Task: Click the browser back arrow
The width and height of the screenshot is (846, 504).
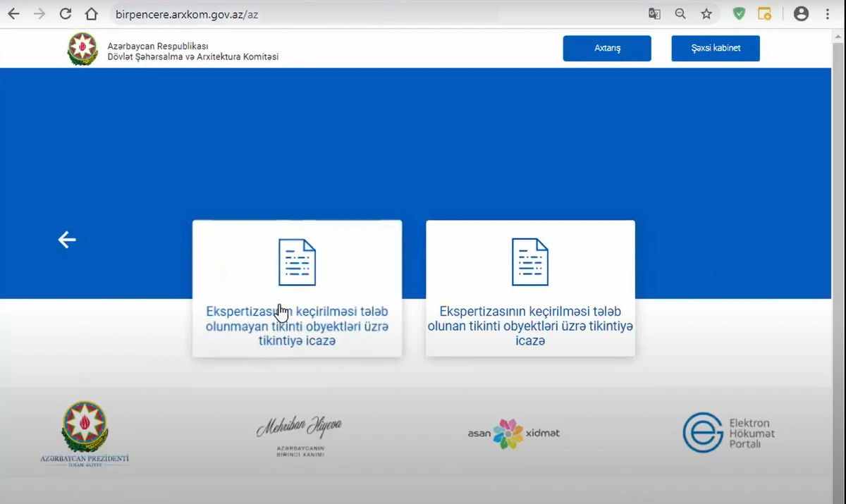Action: click(13, 13)
